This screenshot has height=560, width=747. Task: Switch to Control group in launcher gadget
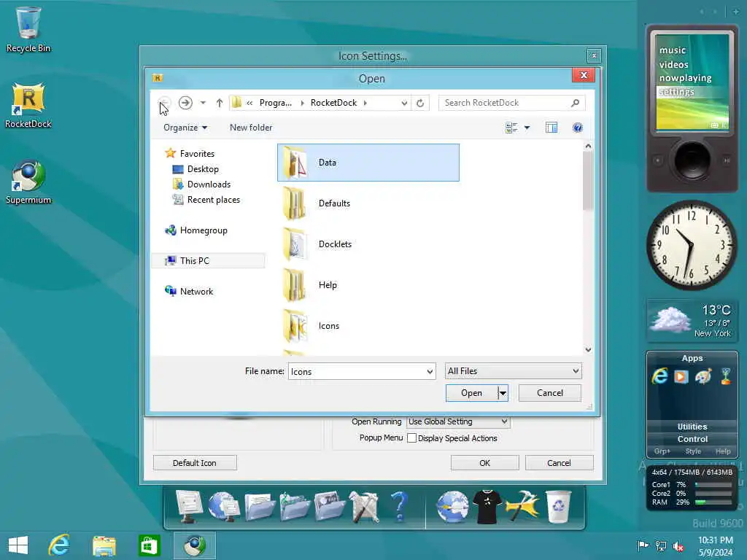tap(692, 439)
